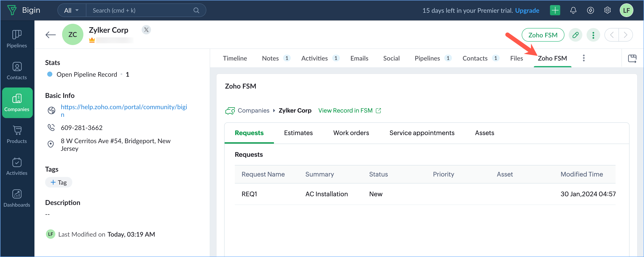Image resolution: width=644 pixels, height=257 pixels.
Task: Open the lightning bolt quick actions icon
Action: tap(590, 10)
